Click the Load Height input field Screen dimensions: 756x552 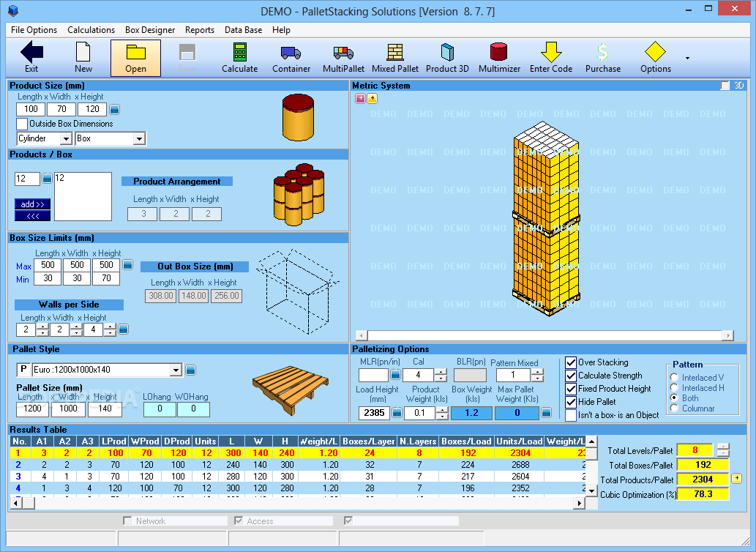pyautogui.click(x=374, y=413)
